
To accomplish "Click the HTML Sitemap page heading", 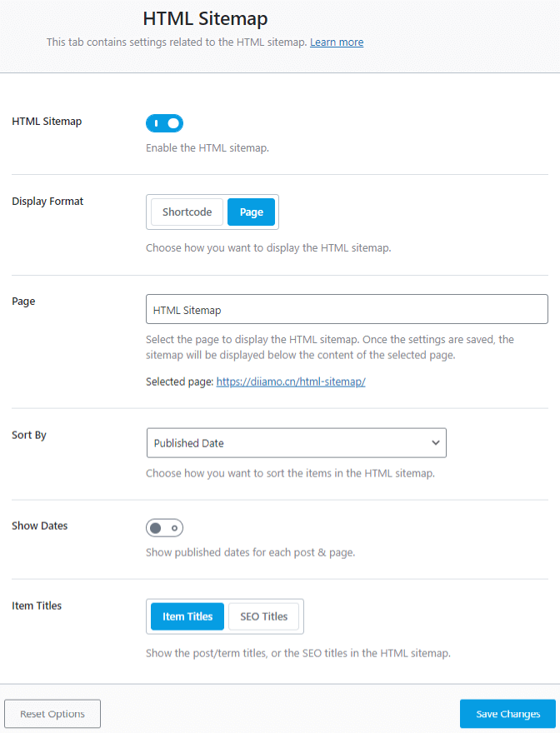I will tap(206, 18).
